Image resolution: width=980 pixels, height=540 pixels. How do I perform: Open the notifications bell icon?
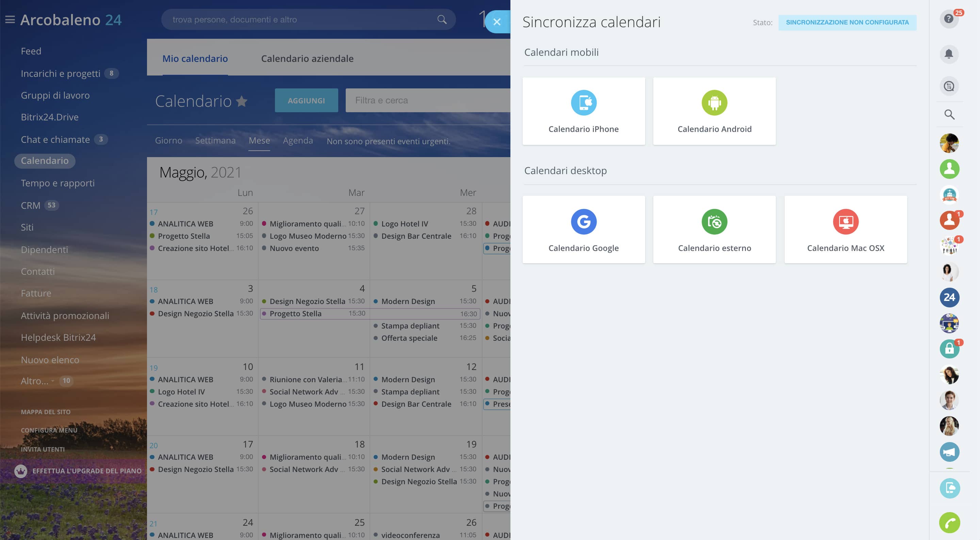click(949, 54)
